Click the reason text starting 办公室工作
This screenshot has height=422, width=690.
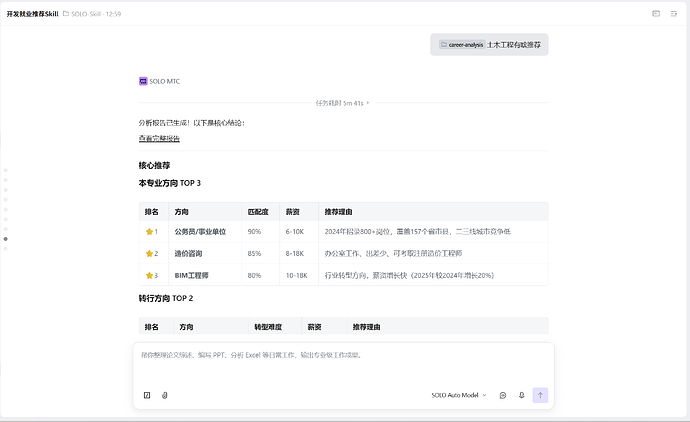393,253
